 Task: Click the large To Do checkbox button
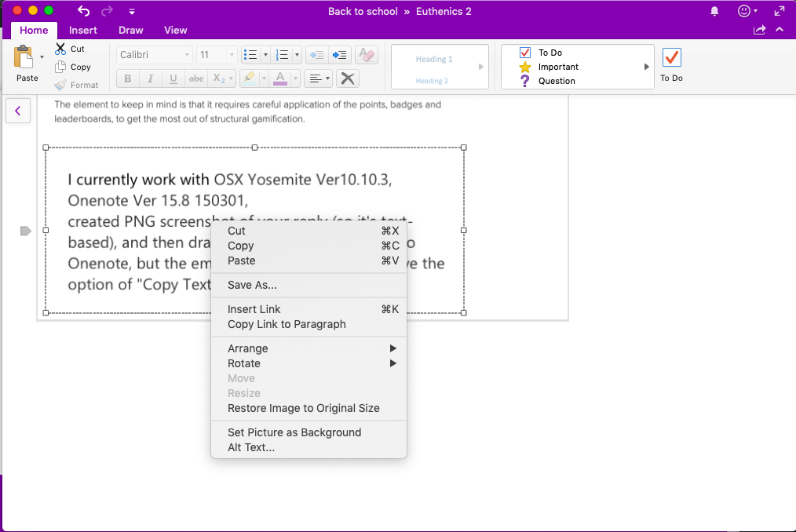coord(672,64)
